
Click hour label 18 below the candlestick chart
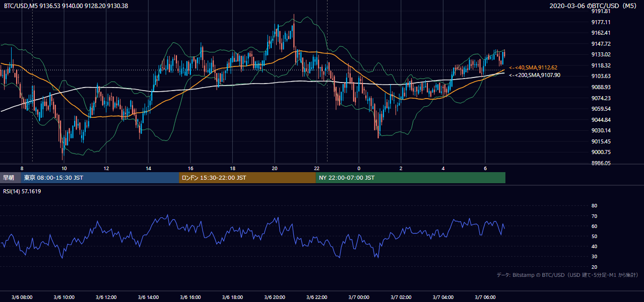tap(232, 168)
